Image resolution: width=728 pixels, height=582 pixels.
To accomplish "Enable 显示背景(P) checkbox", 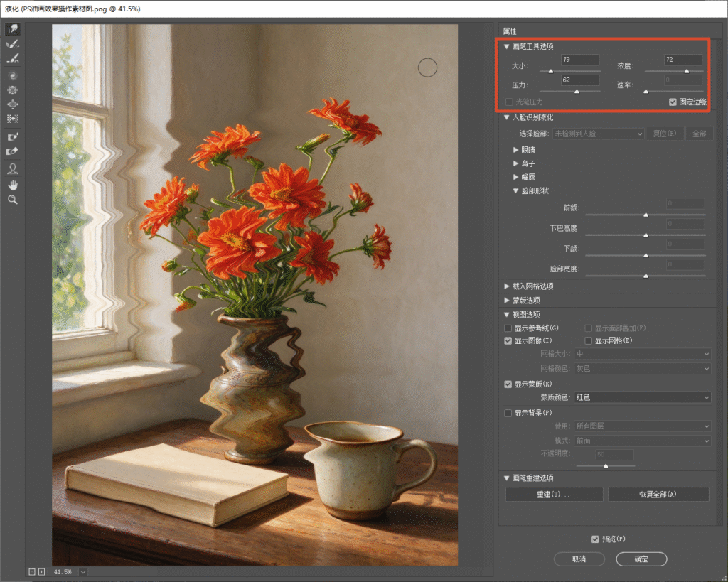I will click(x=508, y=413).
